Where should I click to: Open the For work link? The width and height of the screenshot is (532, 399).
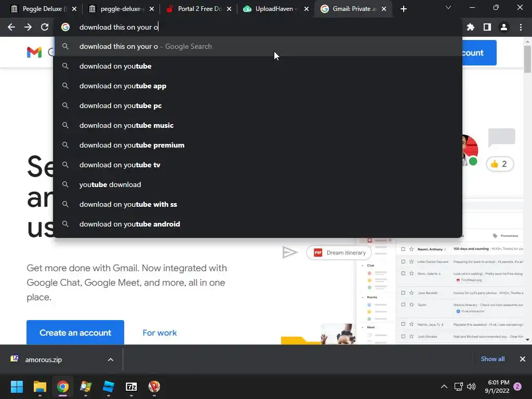coord(159,333)
